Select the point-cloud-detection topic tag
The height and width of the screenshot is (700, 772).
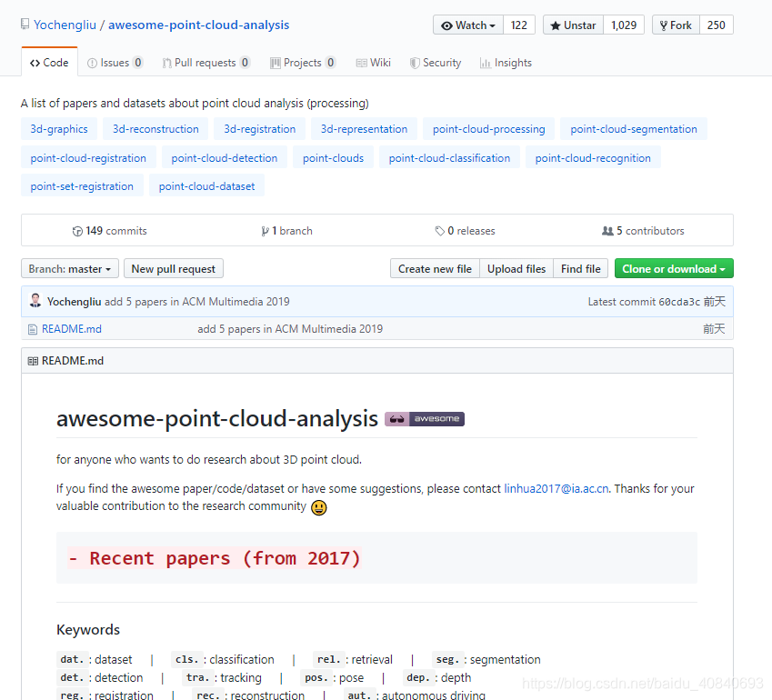tap(225, 158)
